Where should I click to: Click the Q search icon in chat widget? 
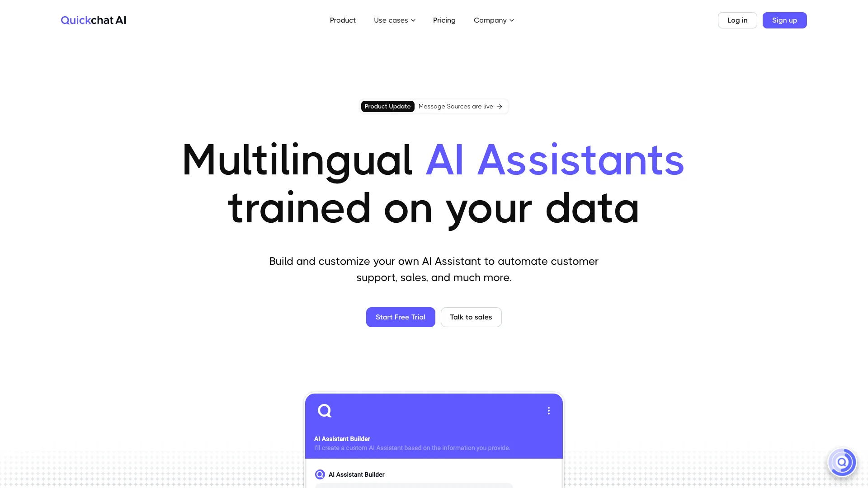(324, 411)
